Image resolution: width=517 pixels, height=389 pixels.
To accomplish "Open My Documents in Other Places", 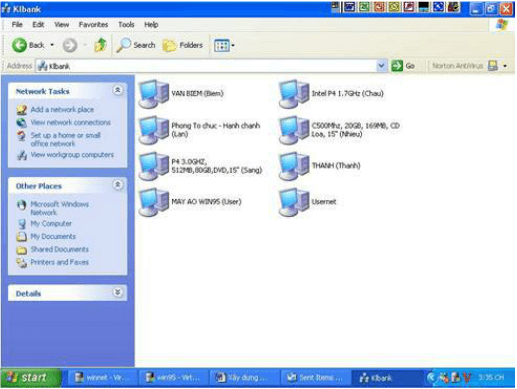I will tap(53, 236).
